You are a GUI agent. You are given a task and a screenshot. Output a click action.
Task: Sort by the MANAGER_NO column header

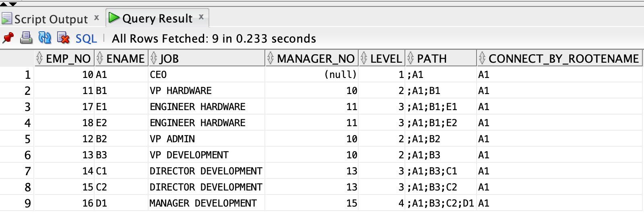[316, 59]
